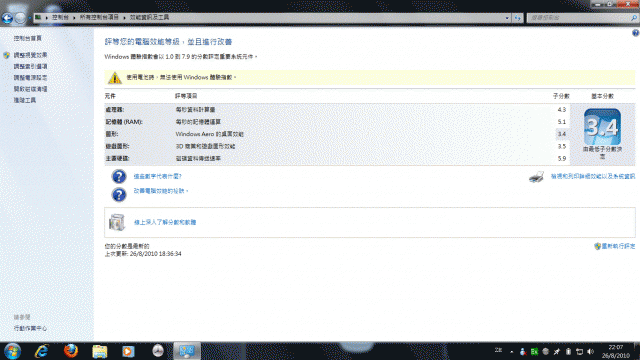Image resolution: width=640 pixels, height=360 pixels.
Task: Click the language indicator on taskbar
Action: tap(498, 351)
